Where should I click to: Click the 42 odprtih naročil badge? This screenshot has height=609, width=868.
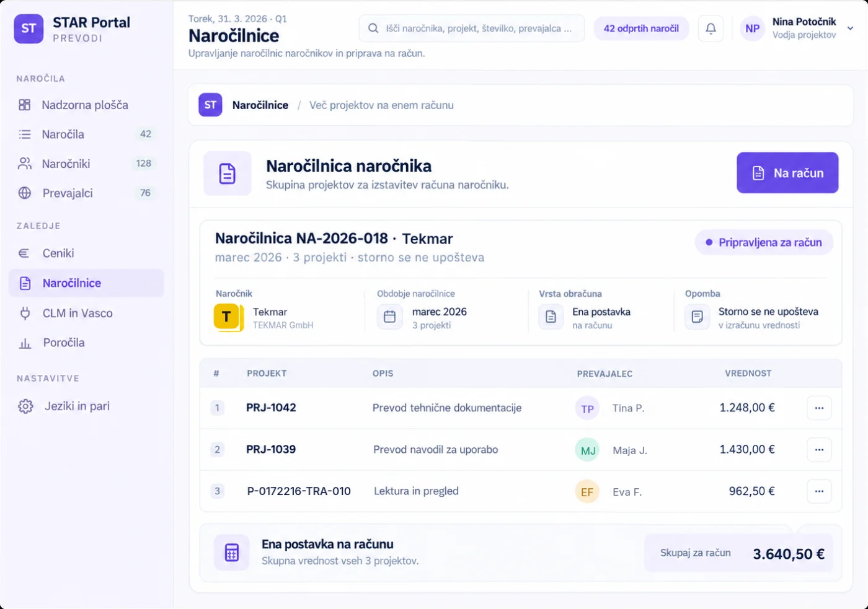click(641, 28)
